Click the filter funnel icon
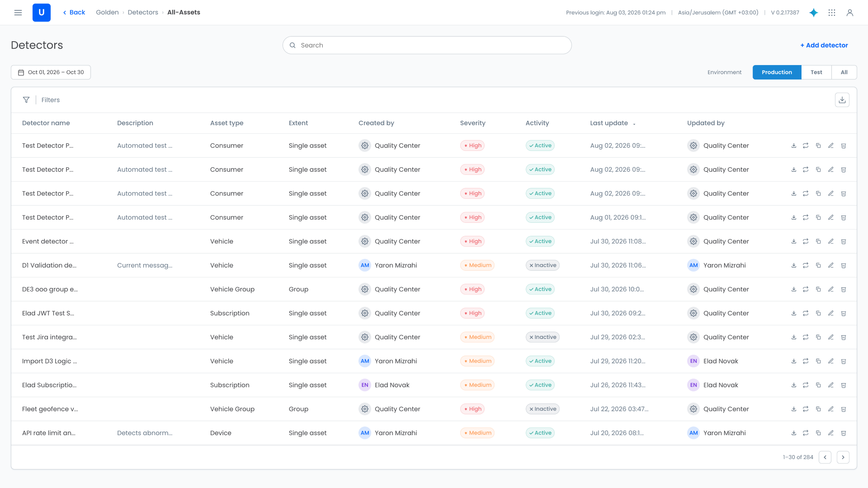The height and width of the screenshot is (488, 868). [26, 100]
